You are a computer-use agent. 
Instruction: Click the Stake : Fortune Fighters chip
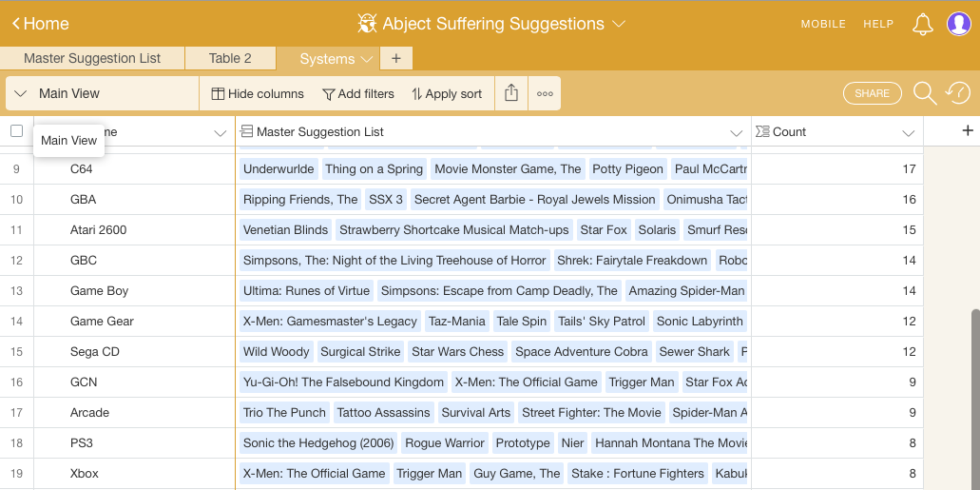tap(638, 474)
